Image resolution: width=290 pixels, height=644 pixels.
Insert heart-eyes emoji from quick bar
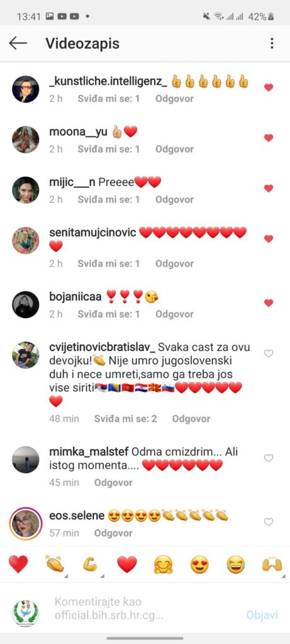pos(199,564)
